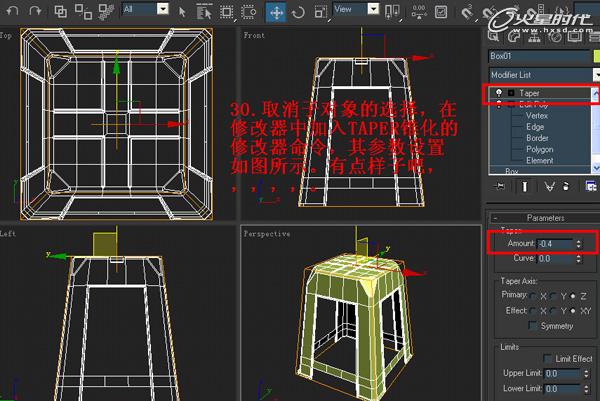Viewport: 600px width, 401px height.
Task: Toggle the Edit Poly modifier lightbulb
Action: (x=499, y=104)
